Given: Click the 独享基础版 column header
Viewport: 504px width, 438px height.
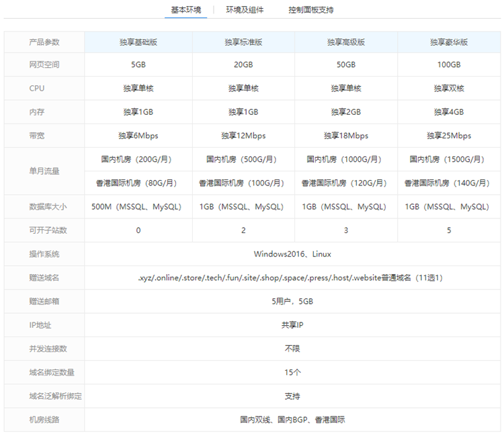Looking at the screenshot, I should pyautogui.click(x=138, y=42).
